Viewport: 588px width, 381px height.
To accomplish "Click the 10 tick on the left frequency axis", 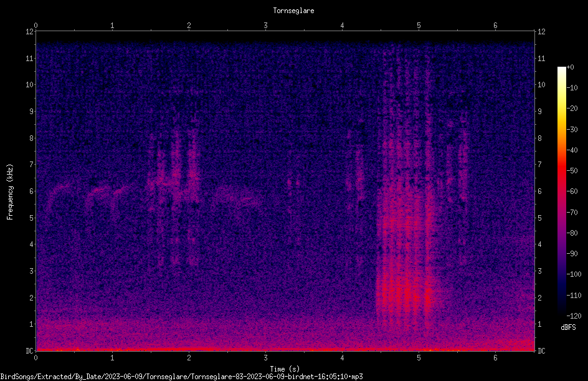I will click(29, 85).
